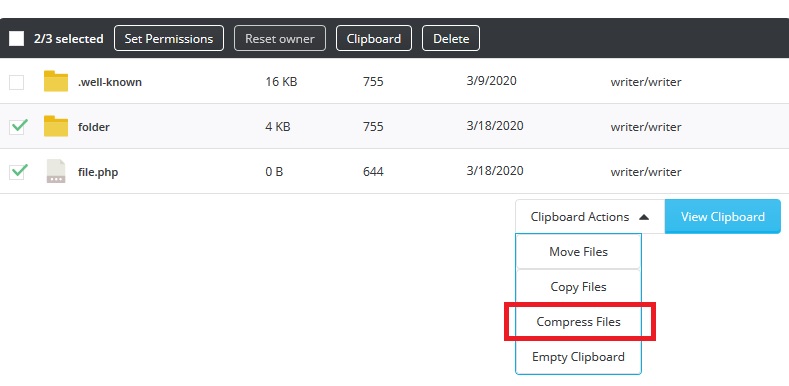Select Compress Files menu option
This screenshot has height=386, width=789.
tap(579, 322)
